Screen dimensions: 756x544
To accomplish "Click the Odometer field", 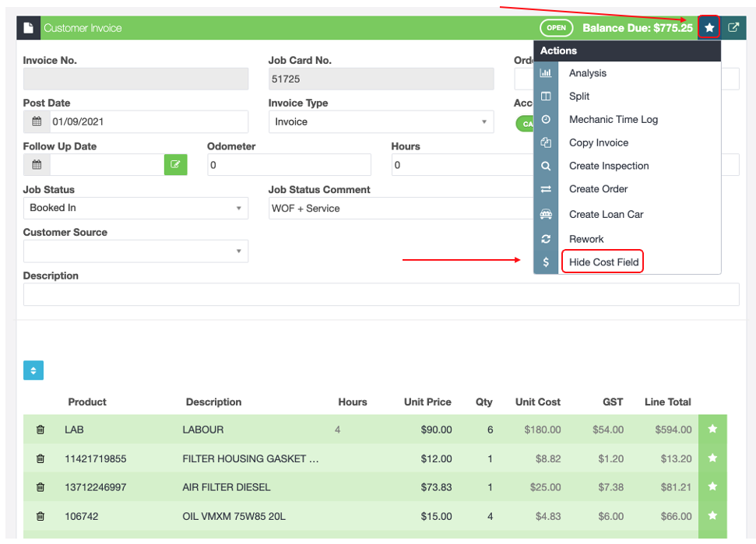I will tap(289, 165).
